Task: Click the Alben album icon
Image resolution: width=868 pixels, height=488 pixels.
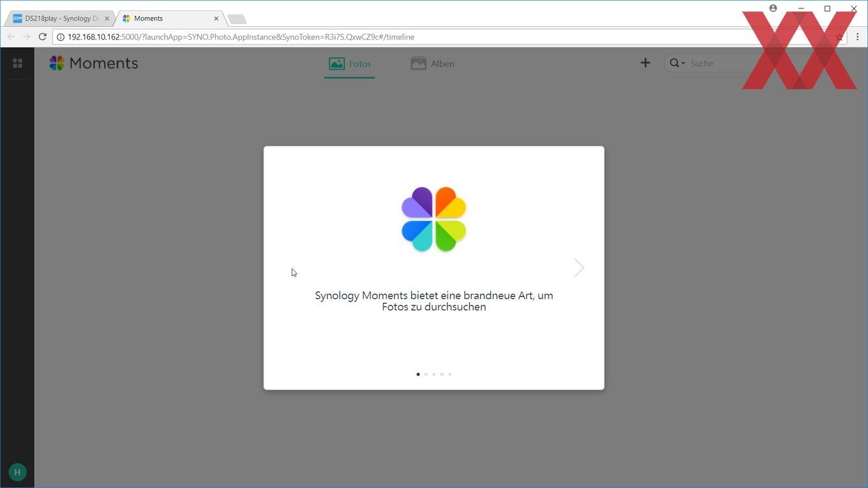Action: click(418, 64)
